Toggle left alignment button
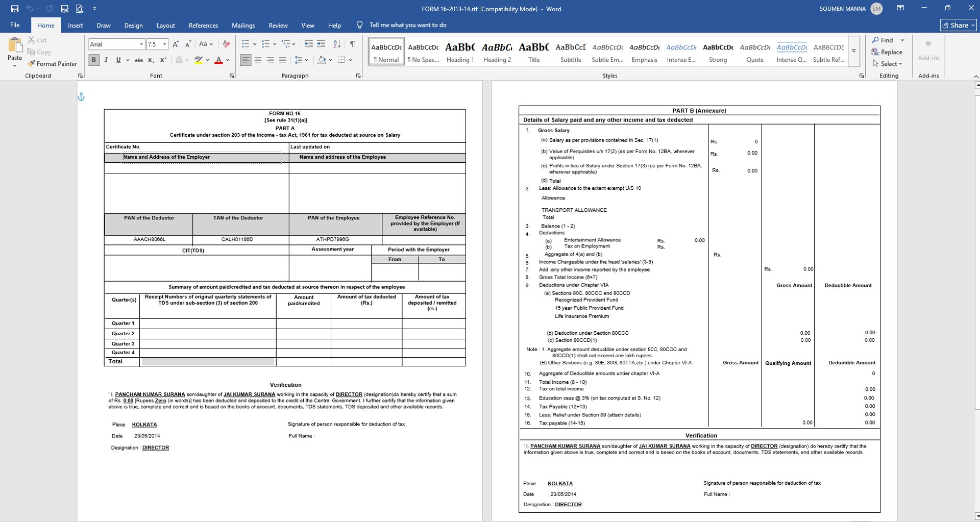Image resolution: width=980 pixels, height=522 pixels. click(246, 60)
